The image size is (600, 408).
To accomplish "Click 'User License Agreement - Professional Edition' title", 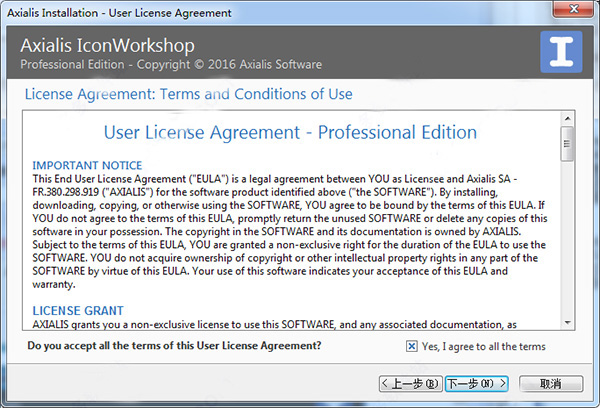I will point(290,132).
